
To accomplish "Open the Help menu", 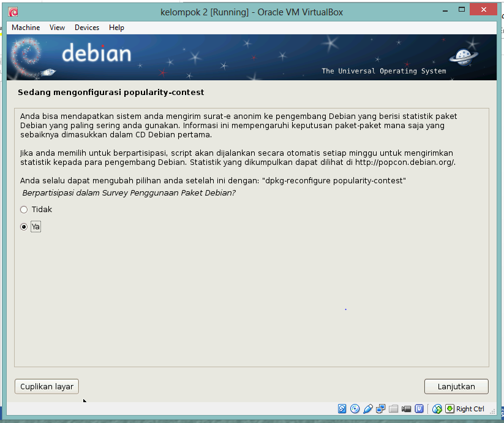I will [x=116, y=27].
